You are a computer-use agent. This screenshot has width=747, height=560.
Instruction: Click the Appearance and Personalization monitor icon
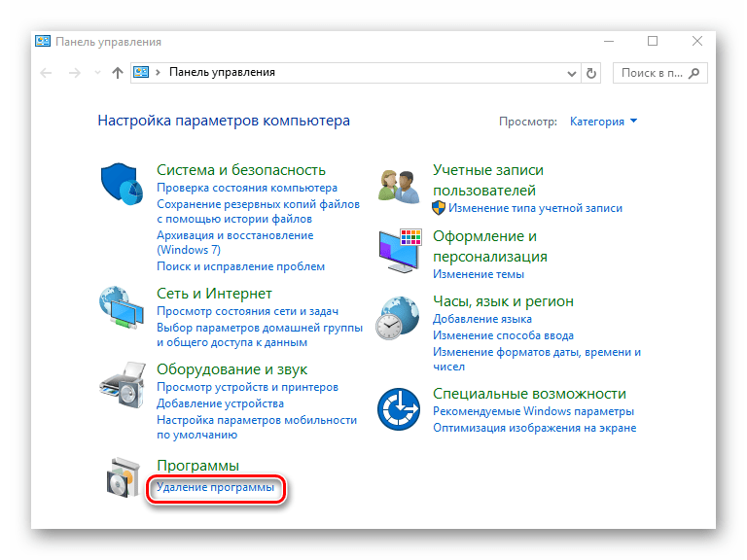(400, 251)
